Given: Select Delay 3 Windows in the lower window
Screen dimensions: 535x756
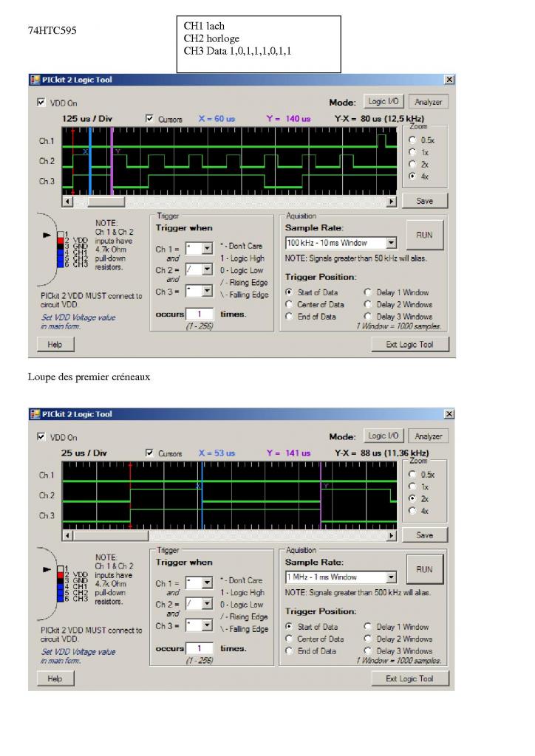Looking at the screenshot, I should tap(367, 651).
